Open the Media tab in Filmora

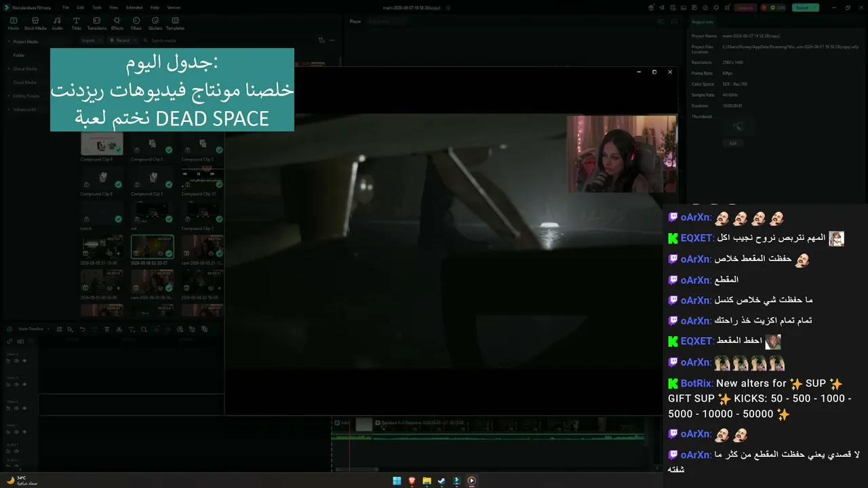(x=13, y=24)
